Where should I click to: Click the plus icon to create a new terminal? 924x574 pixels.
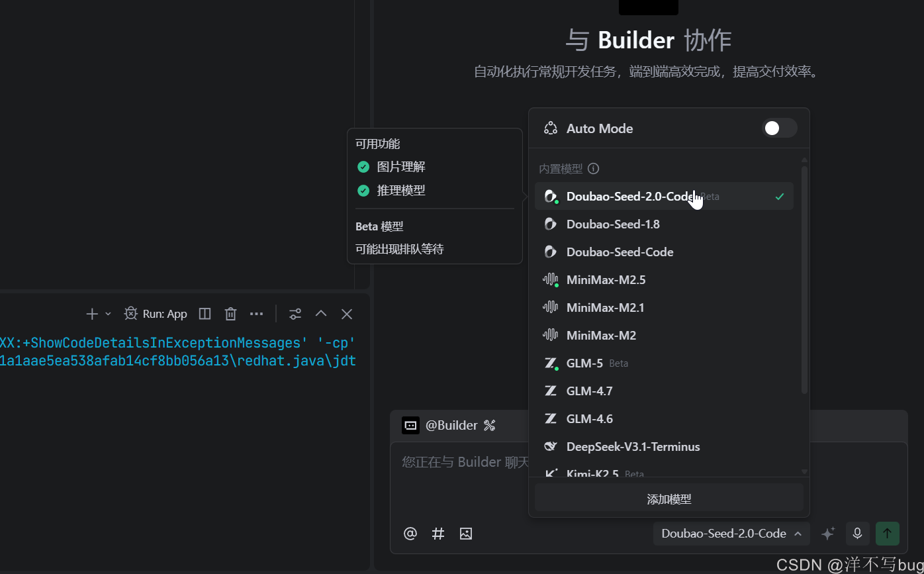[92, 314]
